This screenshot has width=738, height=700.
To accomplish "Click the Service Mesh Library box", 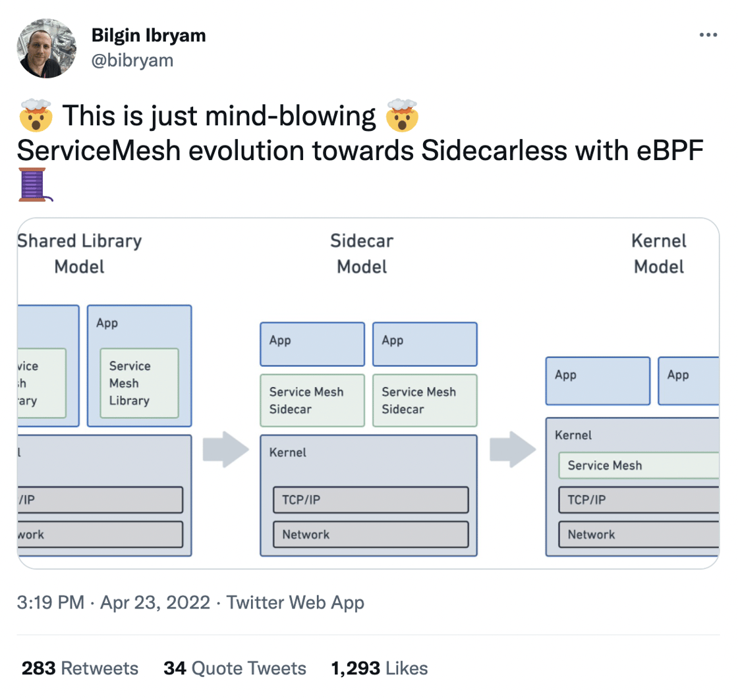I will [x=139, y=383].
